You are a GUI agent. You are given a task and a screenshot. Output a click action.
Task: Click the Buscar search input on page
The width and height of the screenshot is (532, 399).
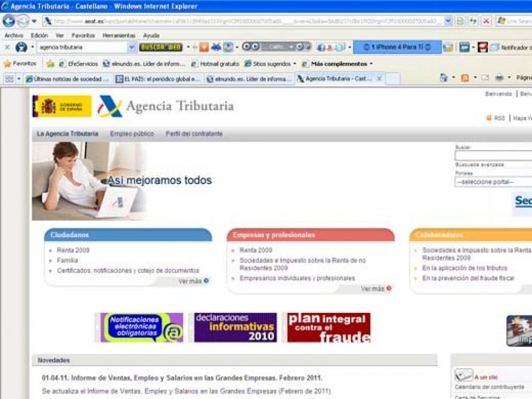(493, 155)
